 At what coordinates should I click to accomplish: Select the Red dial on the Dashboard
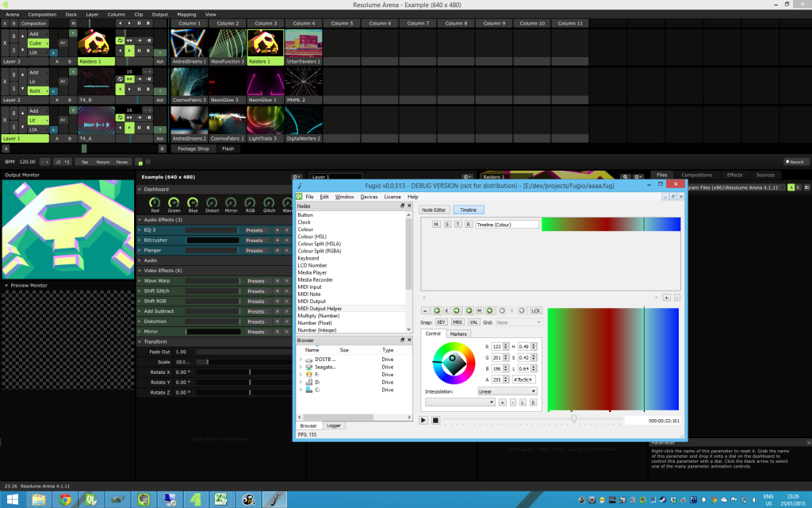(155, 202)
